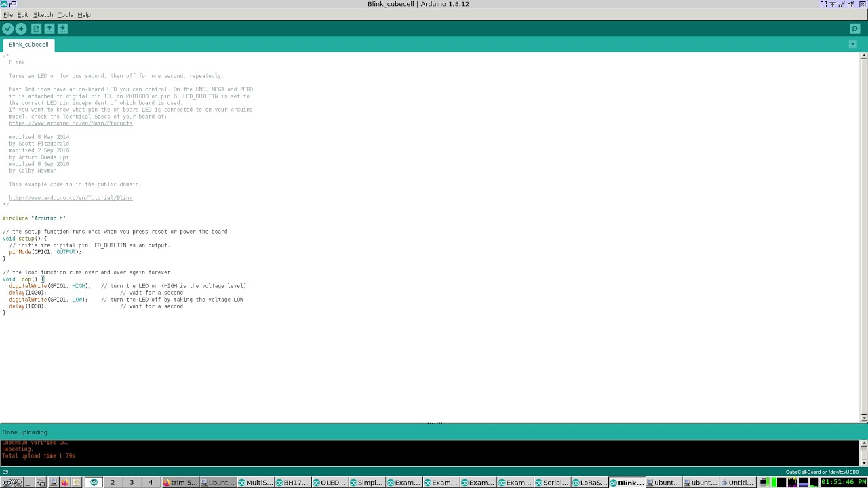Screen dimensions: 868x488
Task: Switch to the BH17... Arduino taskbar window
Action: (x=292, y=483)
